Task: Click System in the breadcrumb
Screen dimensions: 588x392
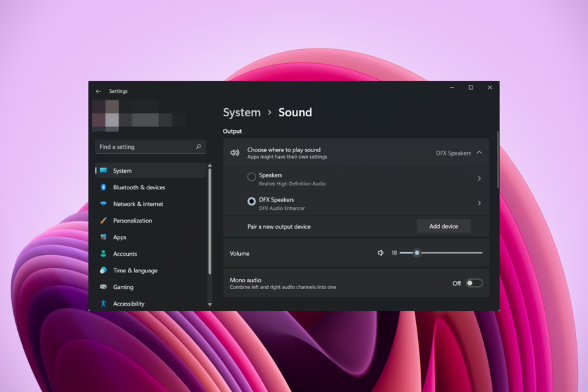Action: [242, 112]
